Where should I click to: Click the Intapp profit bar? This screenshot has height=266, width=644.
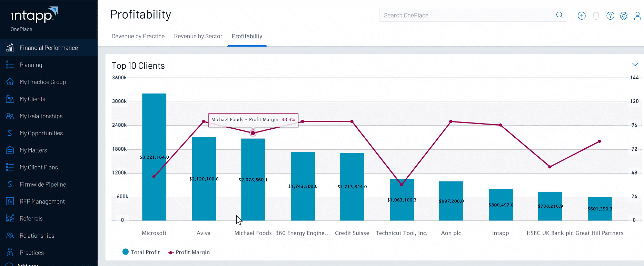pyautogui.click(x=501, y=205)
